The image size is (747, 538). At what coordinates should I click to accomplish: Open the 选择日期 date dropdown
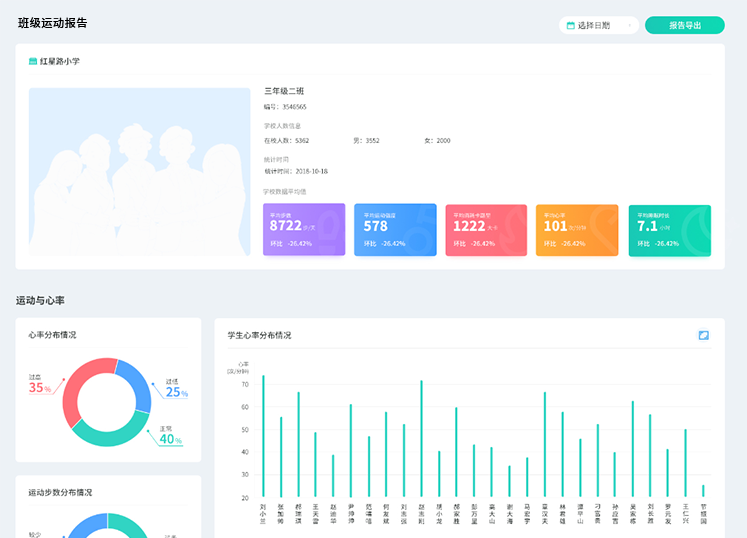pos(598,26)
